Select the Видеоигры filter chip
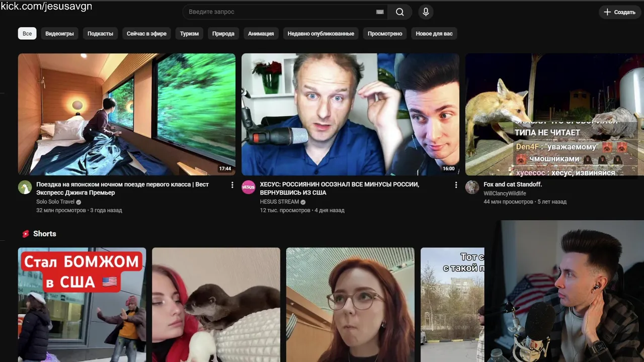The image size is (644, 362). pos(59,34)
